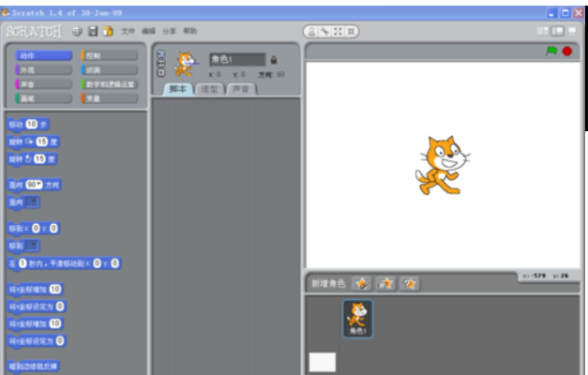Image resolution: width=588 pixels, height=375 pixels.
Task: Save project with the floppy disk icon
Action: (93, 31)
